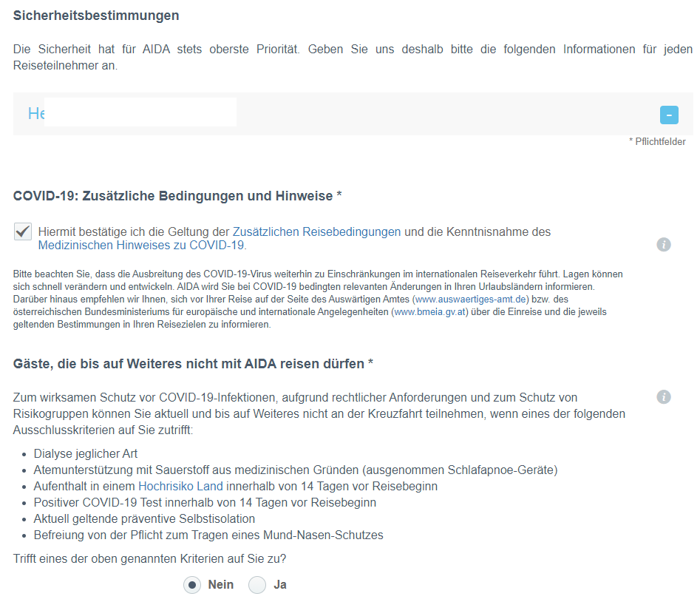Collapse passenger section with blue minus button
The image size is (700, 602).
coord(668,115)
